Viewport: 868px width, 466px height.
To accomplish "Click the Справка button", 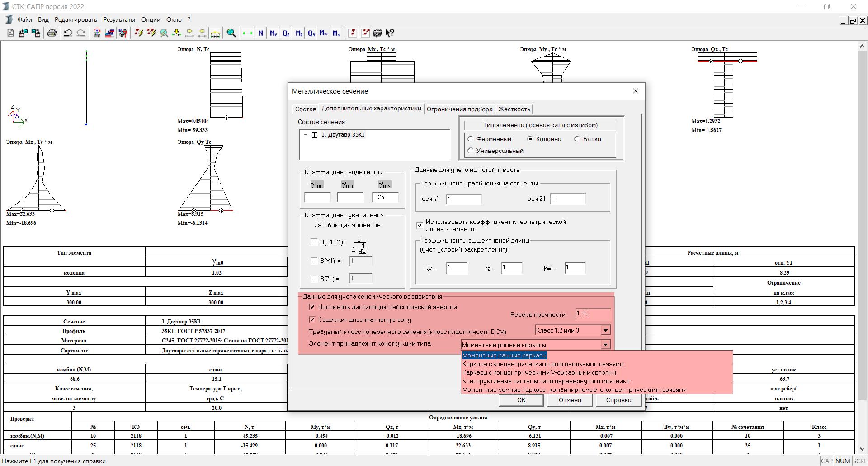I will [x=618, y=400].
